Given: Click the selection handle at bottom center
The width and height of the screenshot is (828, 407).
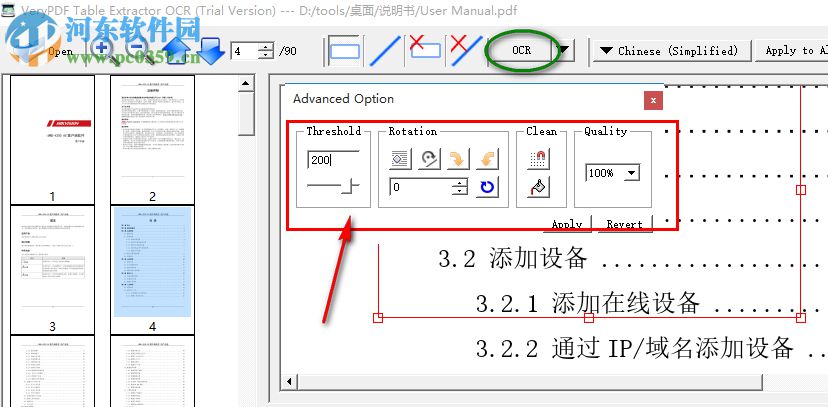Looking at the screenshot, I should (589, 317).
